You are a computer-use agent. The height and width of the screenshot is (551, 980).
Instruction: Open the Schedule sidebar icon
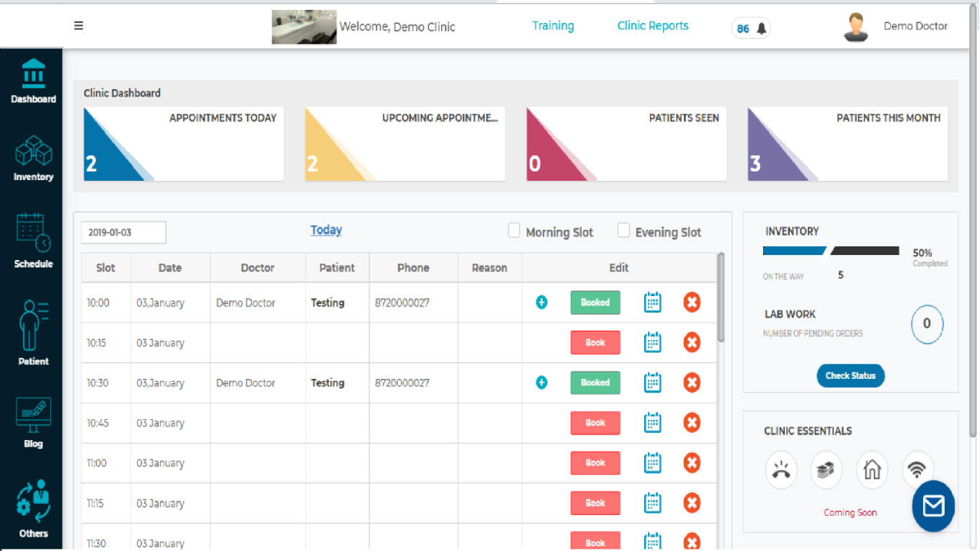click(x=33, y=240)
